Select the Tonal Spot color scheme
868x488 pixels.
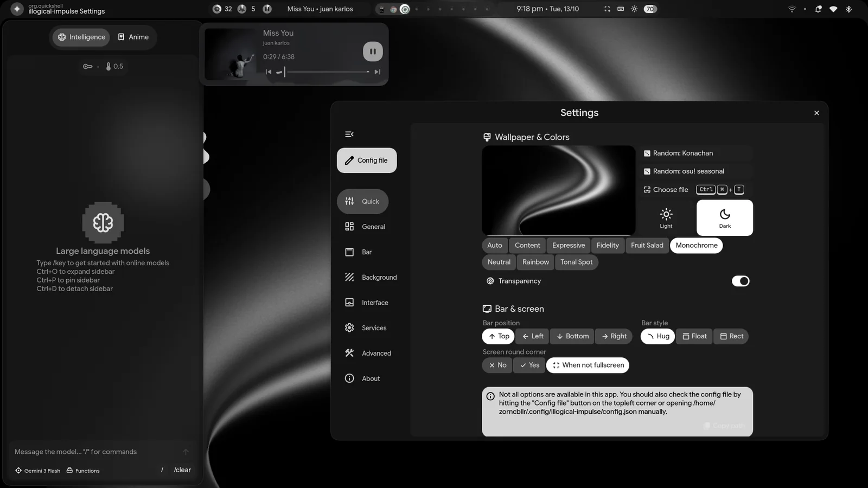(576, 262)
